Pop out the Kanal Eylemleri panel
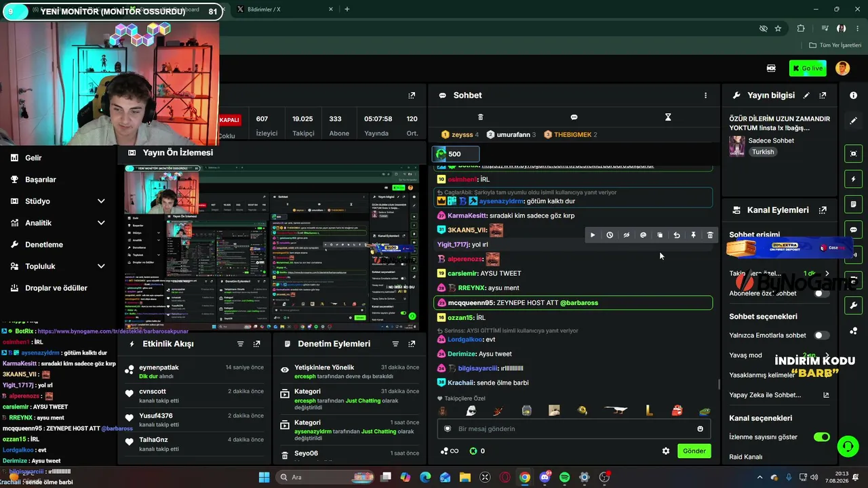The width and height of the screenshot is (868, 488). [x=823, y=210]
